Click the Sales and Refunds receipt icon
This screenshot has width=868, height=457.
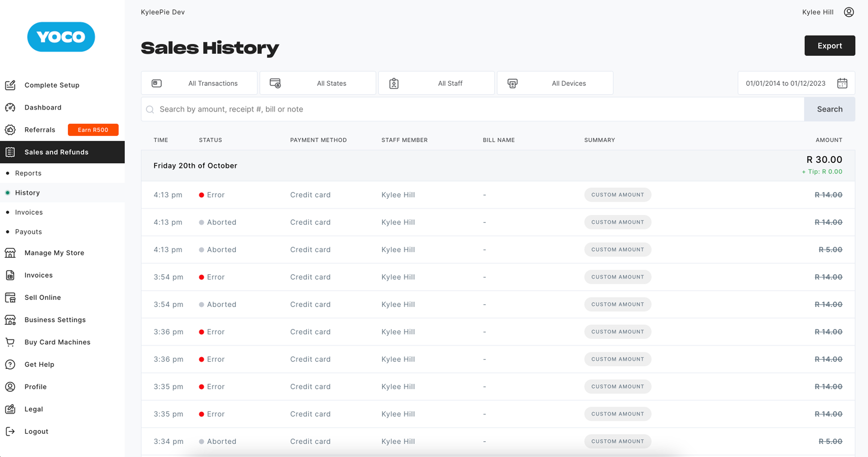(x=10, y=152)
